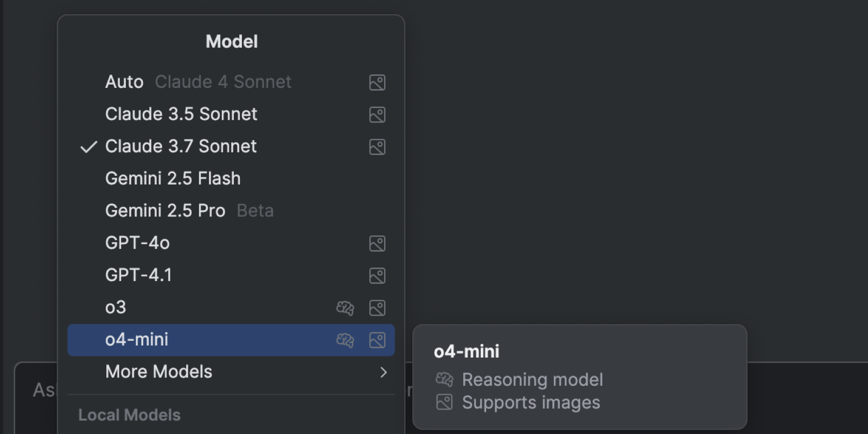Screen dimensions: 868x434
Task: Click reasoning brain icon on o4-mini row
Action: pos(345,340)
